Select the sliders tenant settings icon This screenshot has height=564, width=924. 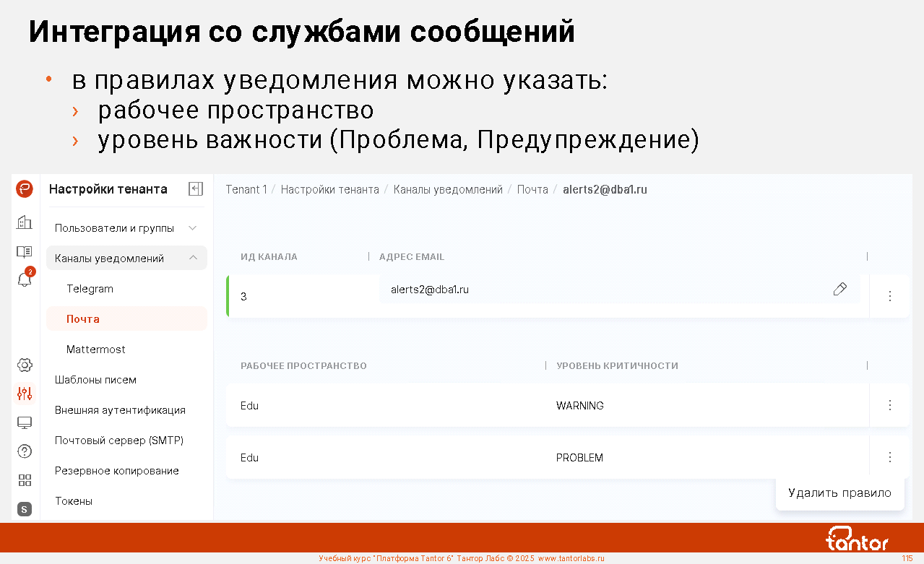coord(25,394)
